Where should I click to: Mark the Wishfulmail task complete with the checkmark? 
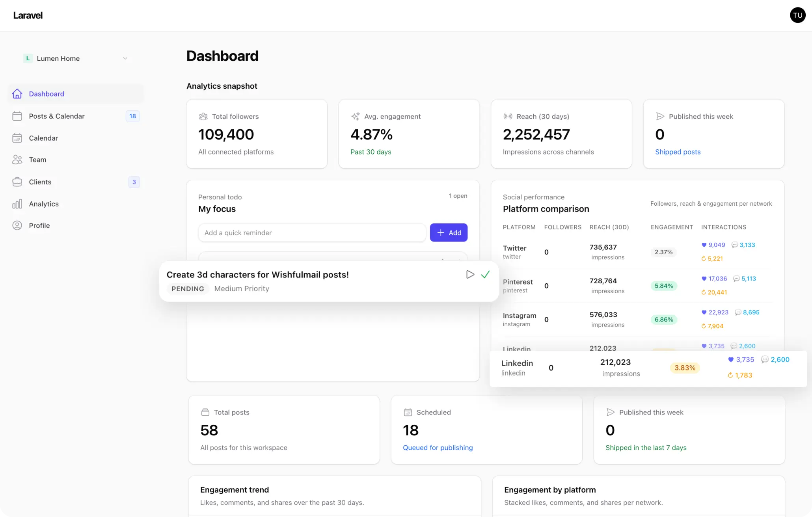click(x=486, y=274)
